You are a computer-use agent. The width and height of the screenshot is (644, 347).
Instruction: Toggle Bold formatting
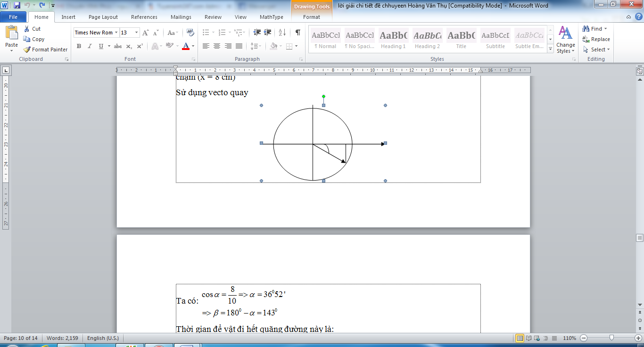click(79, 46)
